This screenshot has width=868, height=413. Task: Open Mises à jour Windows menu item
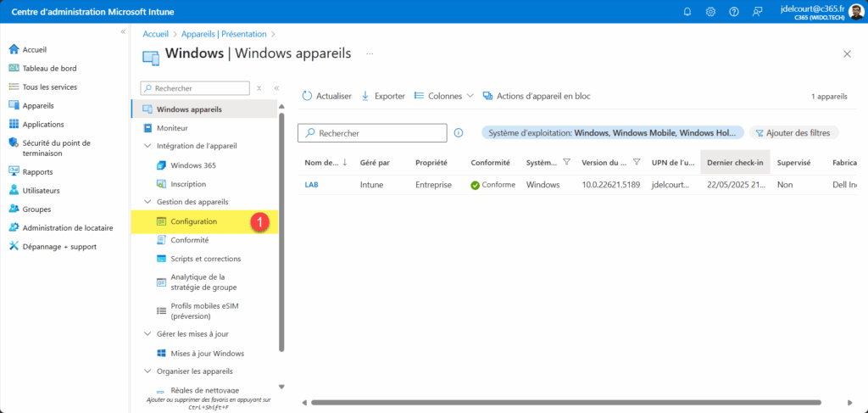point(207,353)
